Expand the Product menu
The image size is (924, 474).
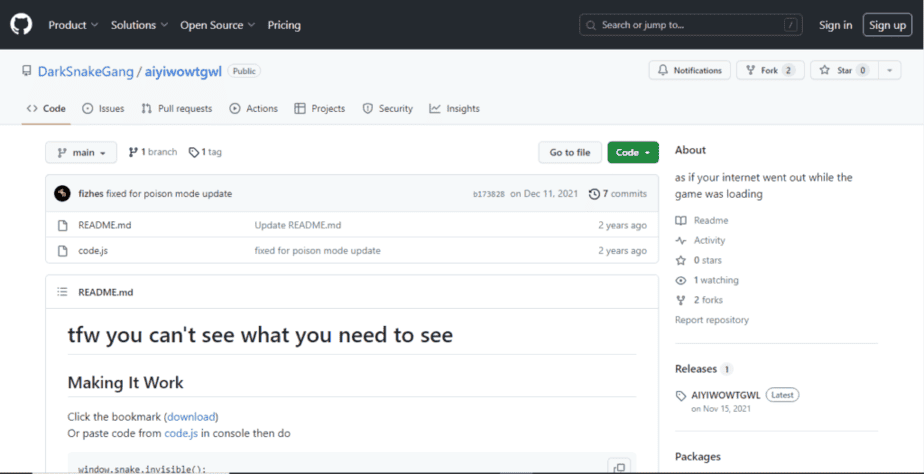(x=73, y=25)
